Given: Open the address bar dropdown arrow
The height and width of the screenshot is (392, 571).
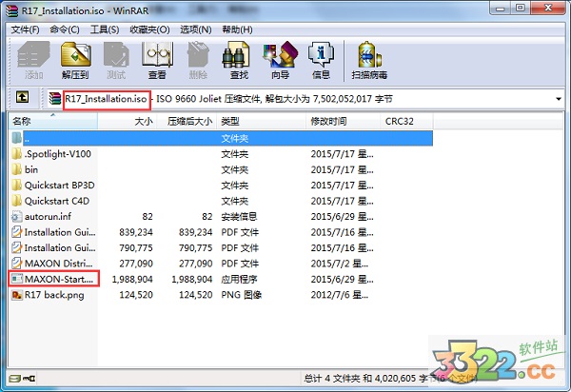Looking at the screenshot, I should tap(559, 99).
